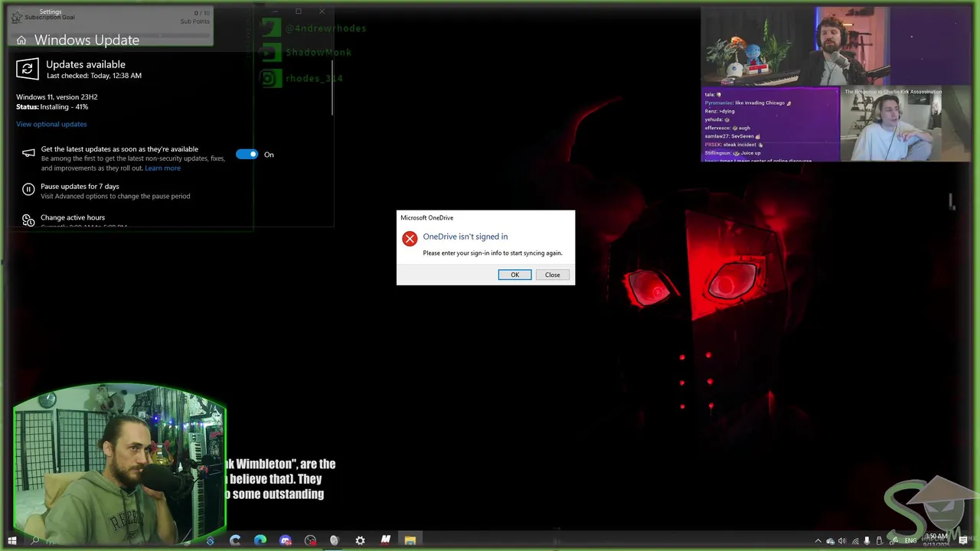Click the update refresh status icon

(x=28, y=69)
